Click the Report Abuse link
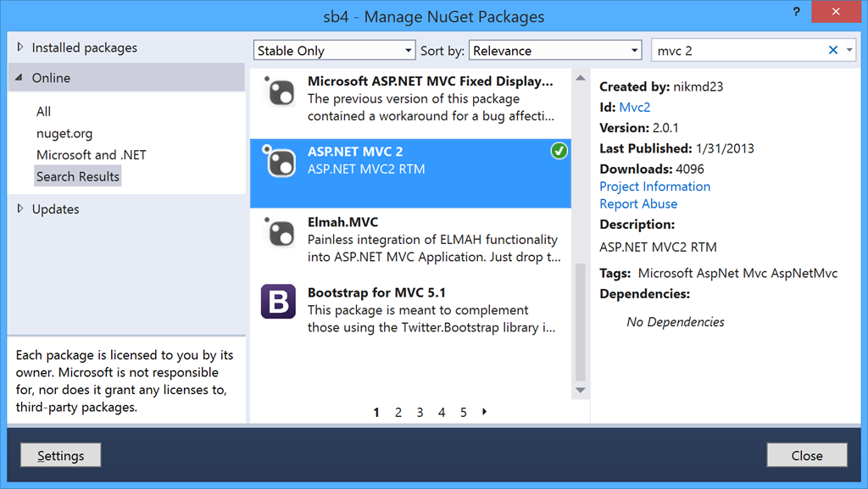Screen dimensions: 868x489 click(638, 204)
